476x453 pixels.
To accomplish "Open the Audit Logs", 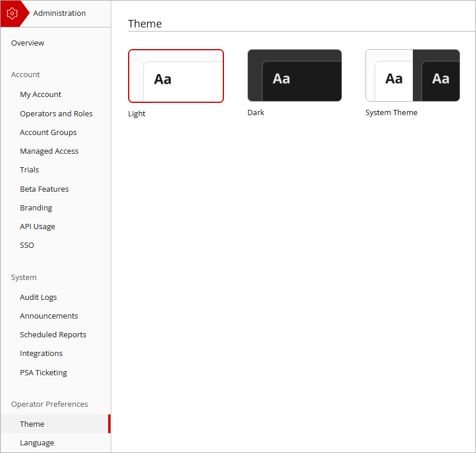I will pyautogui.click(x=38, y=297).
